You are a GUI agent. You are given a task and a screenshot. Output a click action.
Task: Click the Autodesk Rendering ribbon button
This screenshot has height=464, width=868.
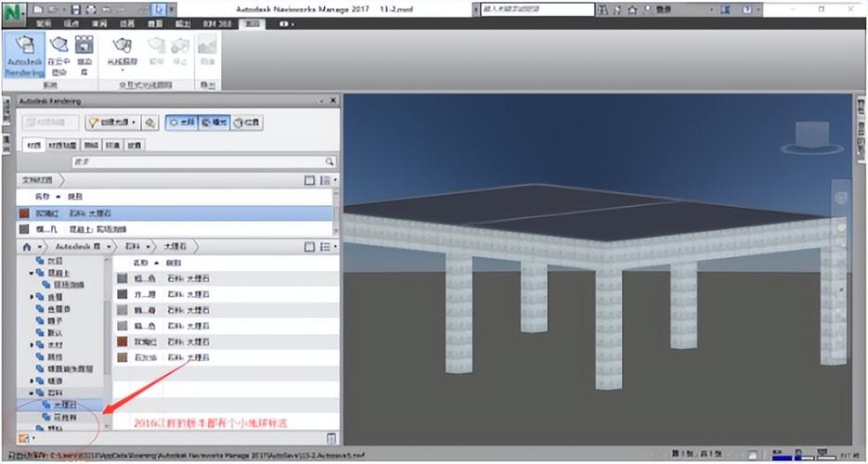click(24, 55)
